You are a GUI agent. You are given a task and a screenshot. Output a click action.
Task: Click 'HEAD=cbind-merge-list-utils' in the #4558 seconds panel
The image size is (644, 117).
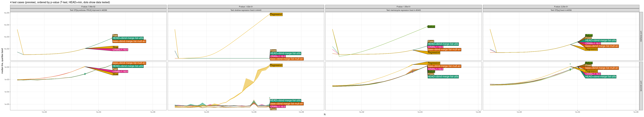click(601, 76)
